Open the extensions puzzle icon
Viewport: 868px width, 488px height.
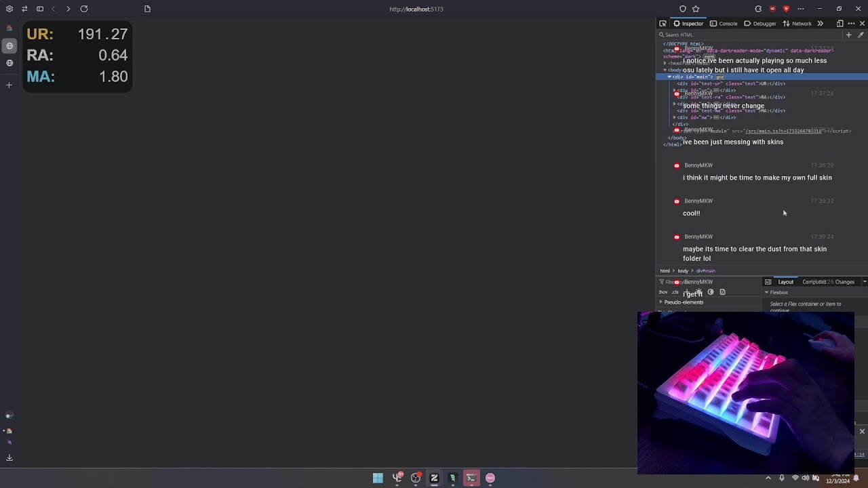click(758, 9)
